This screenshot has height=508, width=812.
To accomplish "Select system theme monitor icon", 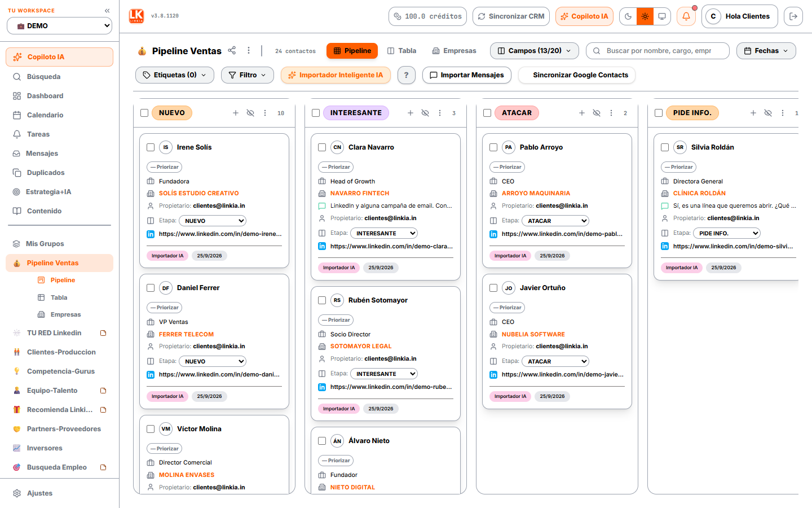I will [x=662, y=16].
